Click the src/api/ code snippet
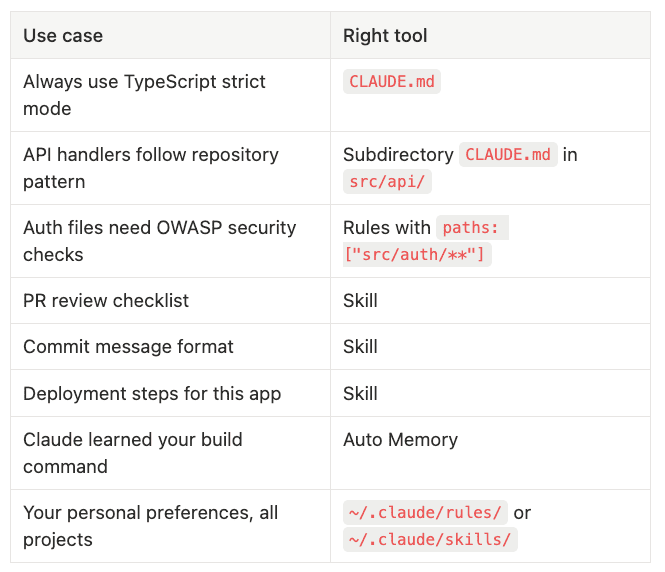Image resolution: width=665 pixels, height=572 pixels. (x=387, y=181)
